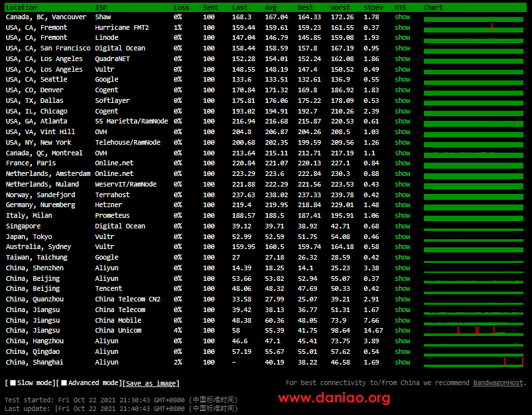Image resolution: width=532 pixels, height=415 pixels.
Task: Show MTR for Seattle Google
Action: point(403,80)
